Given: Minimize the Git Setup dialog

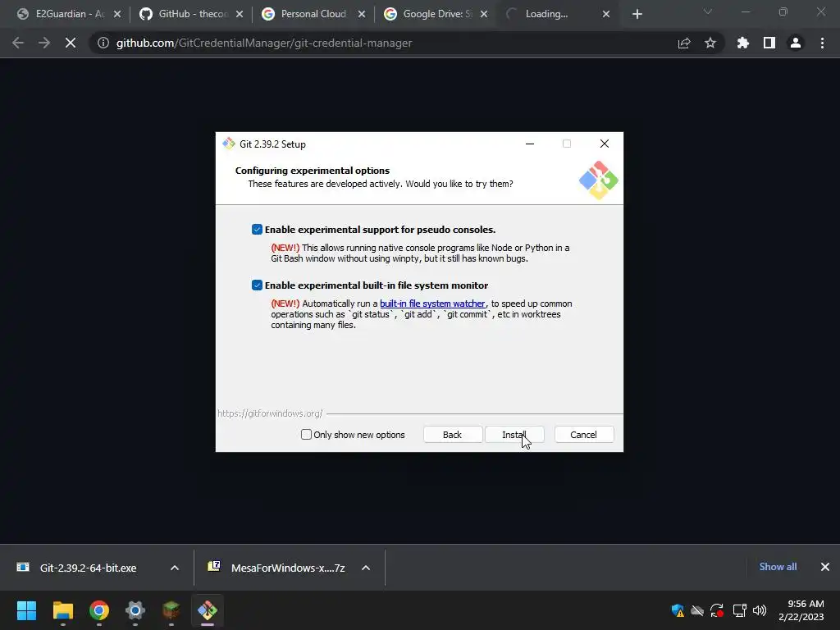Looking at the screenshot, I should pyautogui.click(x=530, y=144).
